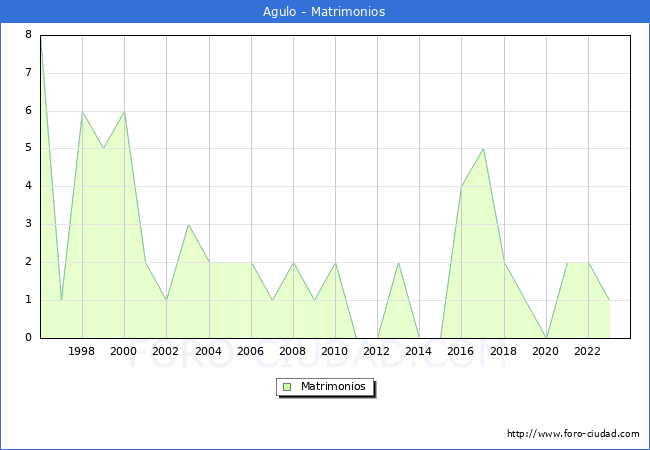Open the foro-ciudad.com link
The image size is (650, 450).
click(573, 434)
